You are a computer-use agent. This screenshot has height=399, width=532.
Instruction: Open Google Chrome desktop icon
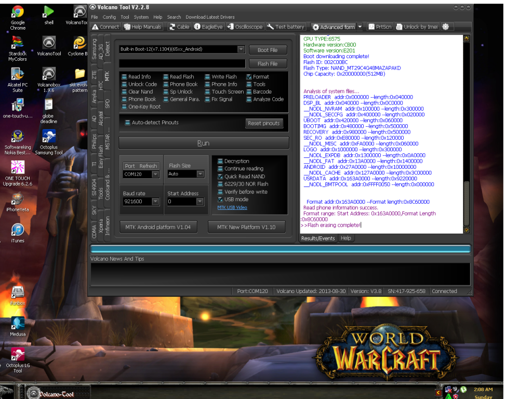18,18
